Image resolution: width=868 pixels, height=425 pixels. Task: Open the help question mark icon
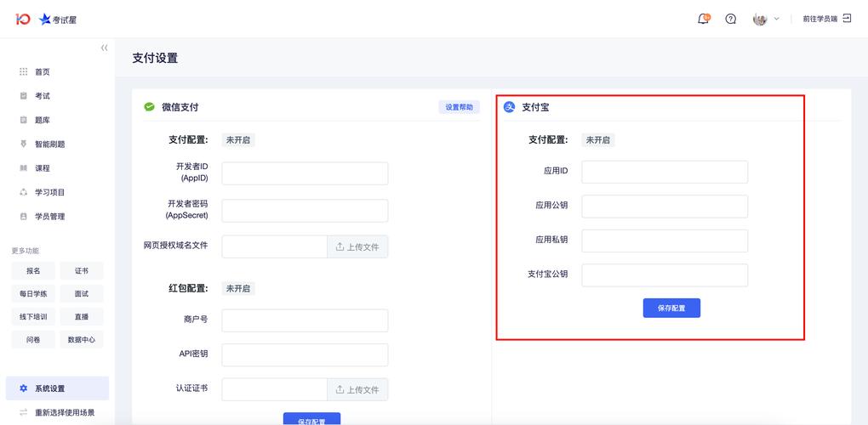point(731,19)
